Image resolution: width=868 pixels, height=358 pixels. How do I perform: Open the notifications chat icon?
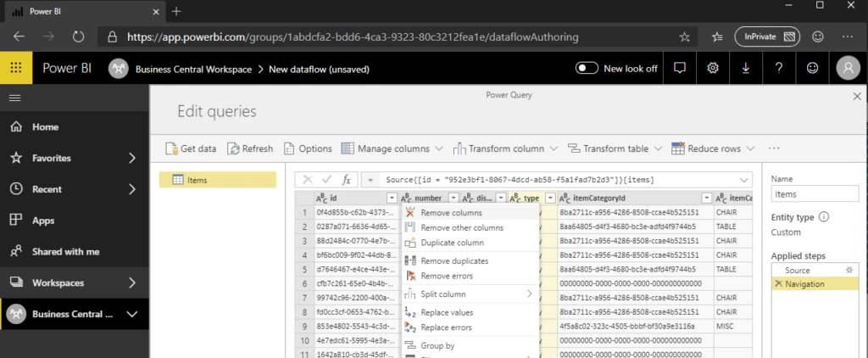click(x=679, y=68)
